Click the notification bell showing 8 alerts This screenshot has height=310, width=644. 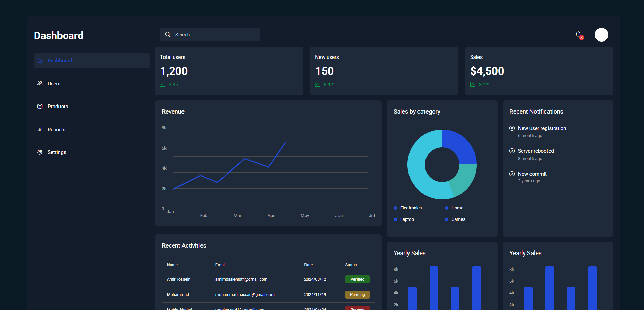578,35
